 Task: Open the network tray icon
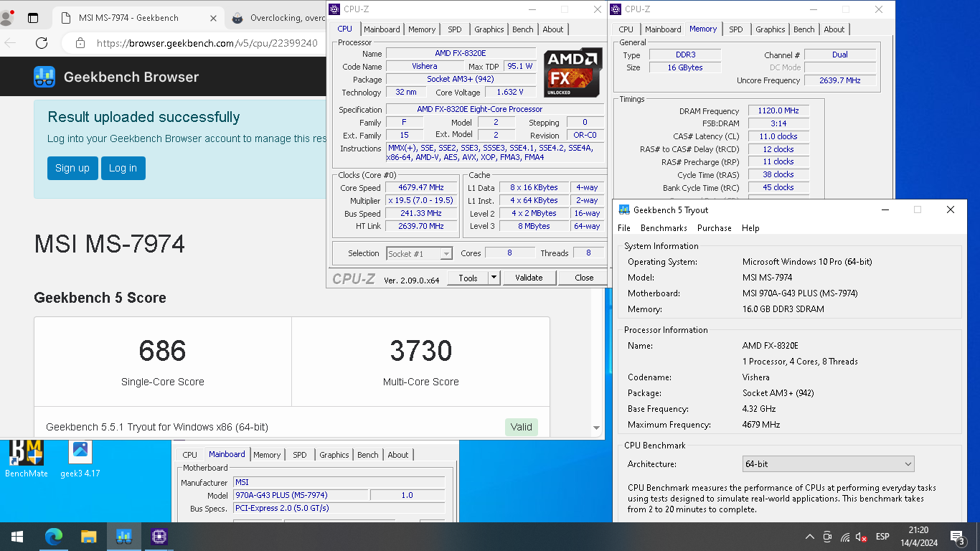(845, 537)
